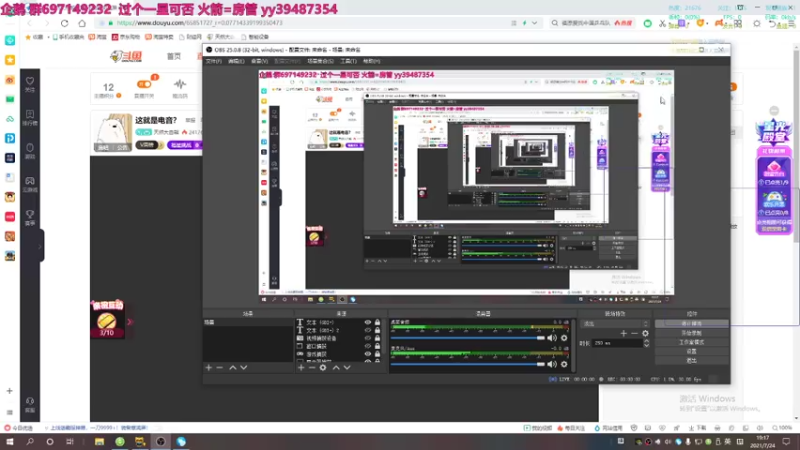Open mic/Aux channel settings gear
The image size is (800, 450).
click(x=564, y=364)
